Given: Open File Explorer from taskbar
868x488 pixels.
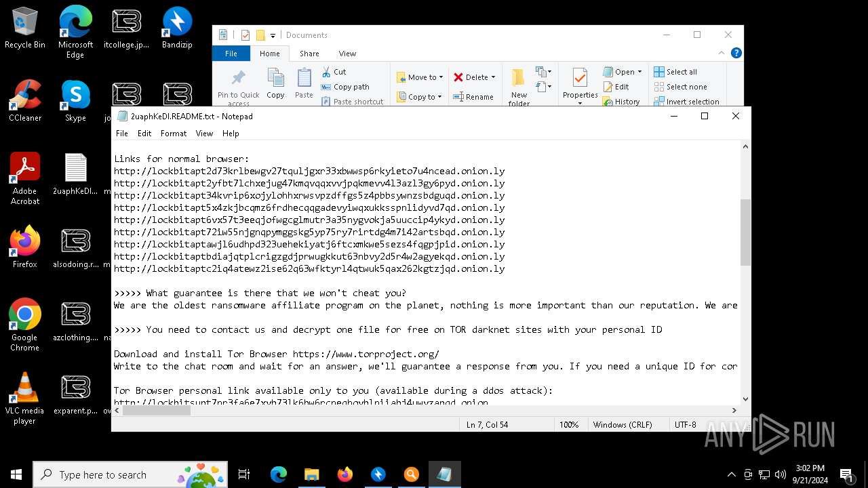Looking at the screenshot, I should tap(311, 474).
